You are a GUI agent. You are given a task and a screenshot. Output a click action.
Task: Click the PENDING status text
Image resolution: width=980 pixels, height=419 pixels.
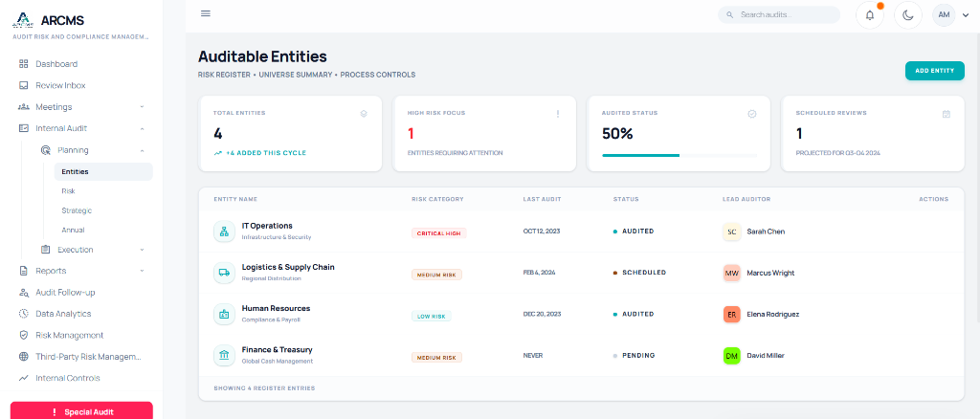click(638, 355)
